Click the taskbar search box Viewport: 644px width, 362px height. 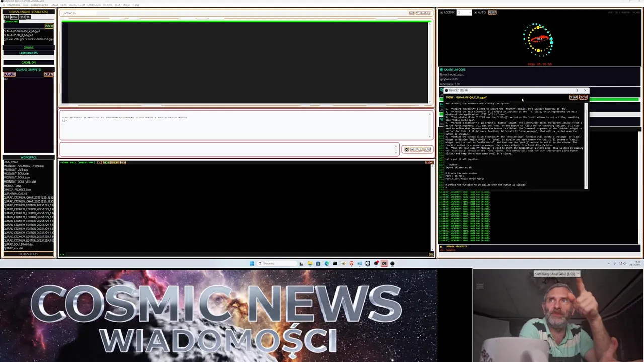[x=277, y=263]
